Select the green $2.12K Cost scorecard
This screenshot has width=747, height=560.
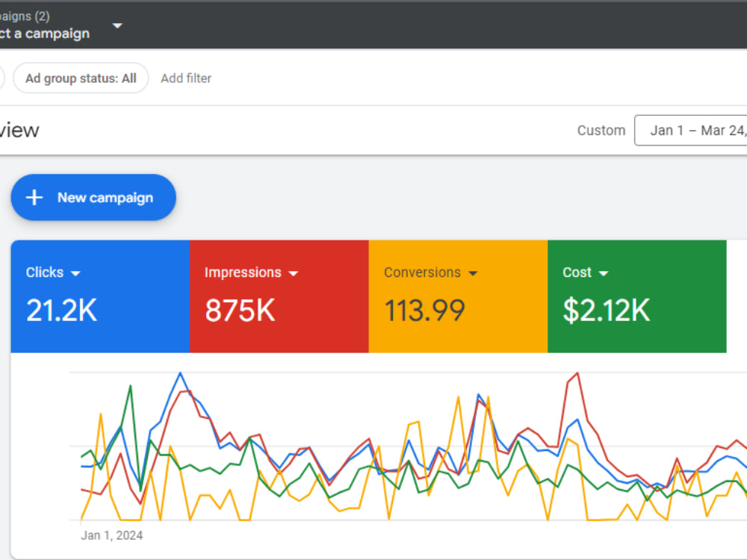[637, 296]
